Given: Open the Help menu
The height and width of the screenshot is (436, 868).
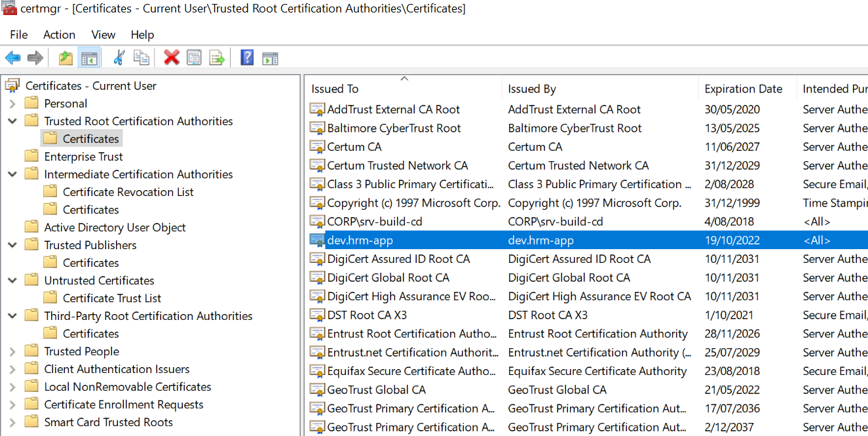Looking at the screenshot, I should [142, 35].
